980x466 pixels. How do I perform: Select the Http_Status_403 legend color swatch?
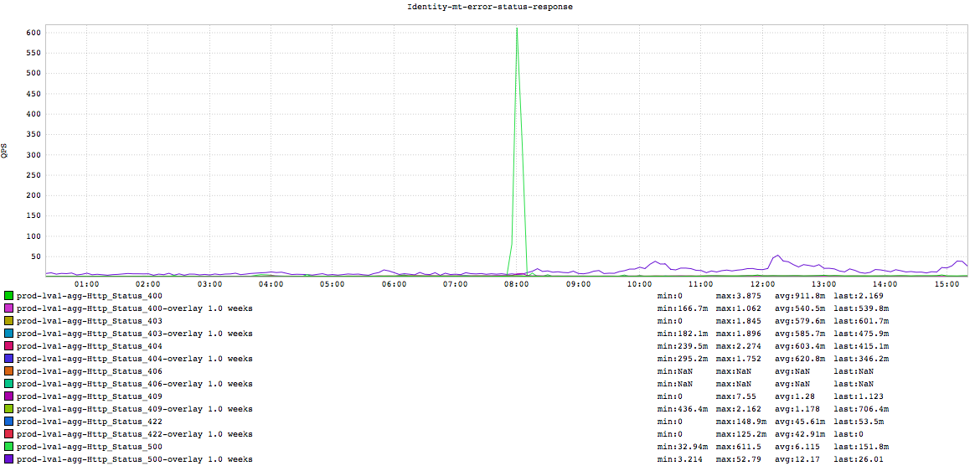click(x=9, y=321)
